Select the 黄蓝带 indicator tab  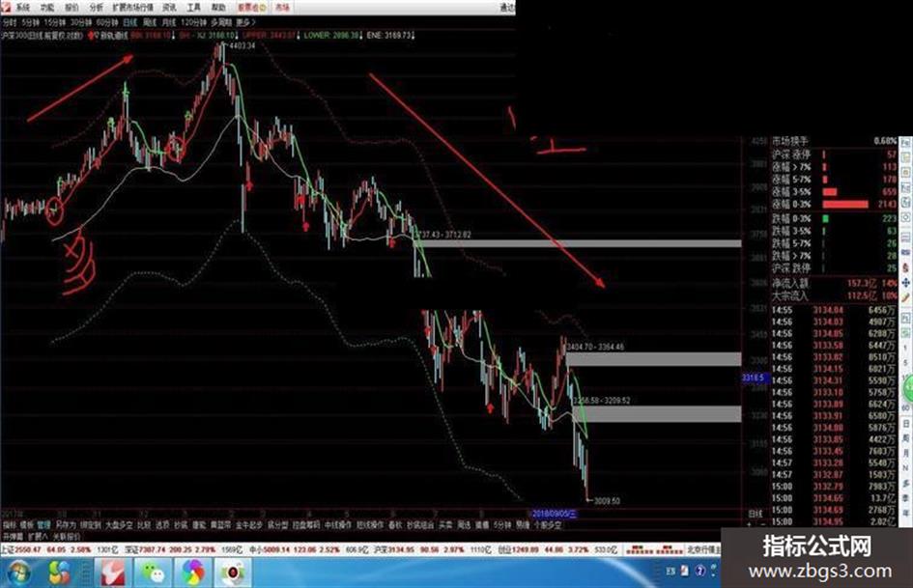[220, 525]
